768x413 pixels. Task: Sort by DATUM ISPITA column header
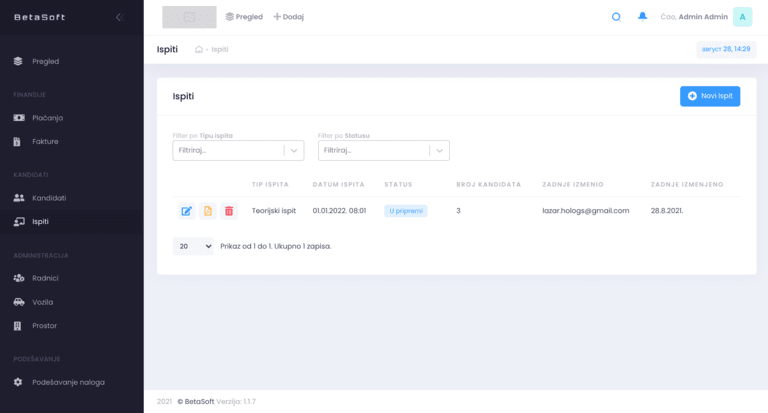pos(338,185)
